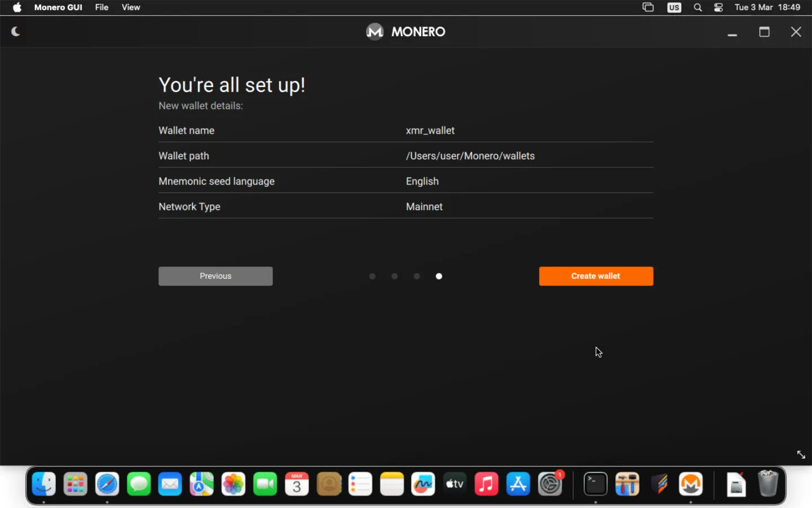Open Maps from the Dock

(202, 484)
